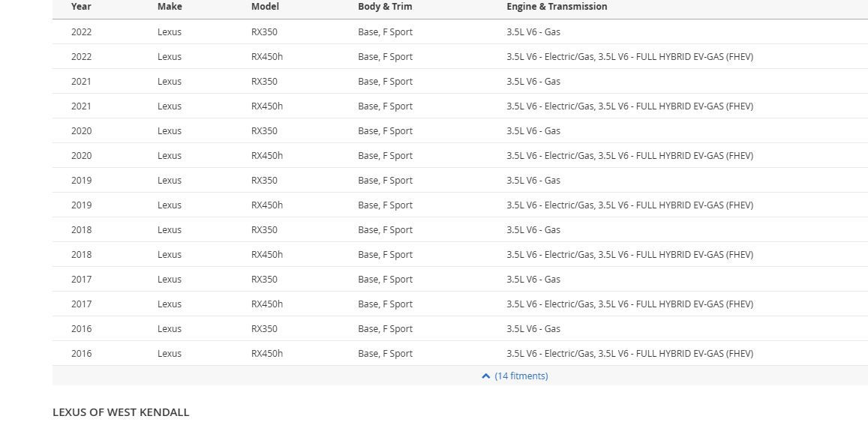Click the year cell of the 2018 RX350 row
The width and height of the screenshot is (868, 425).
click(x=81, y=230)
